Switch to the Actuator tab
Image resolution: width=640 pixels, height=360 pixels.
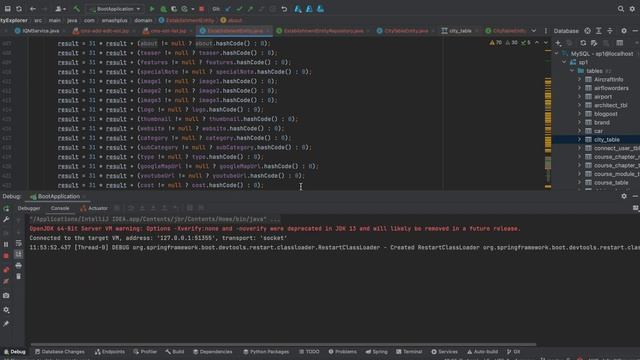[x=94, y=208]
